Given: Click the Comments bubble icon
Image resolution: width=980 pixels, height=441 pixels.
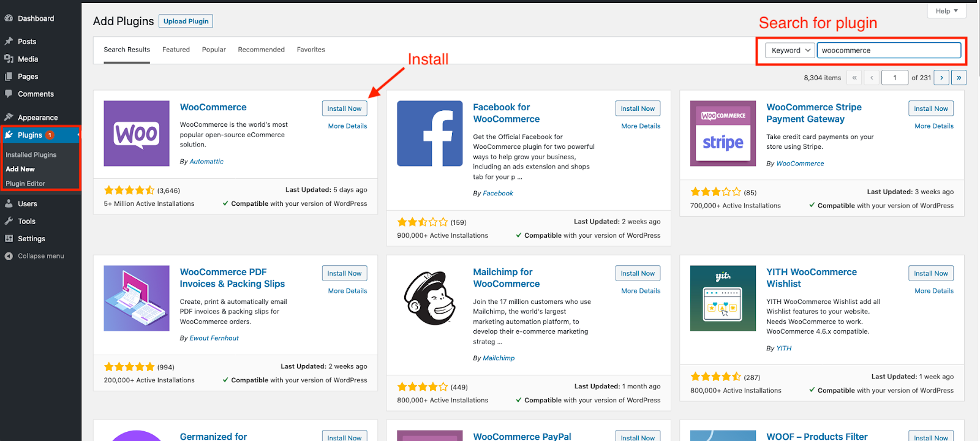Looking at the screenshot, I should [x=9, y=94].
